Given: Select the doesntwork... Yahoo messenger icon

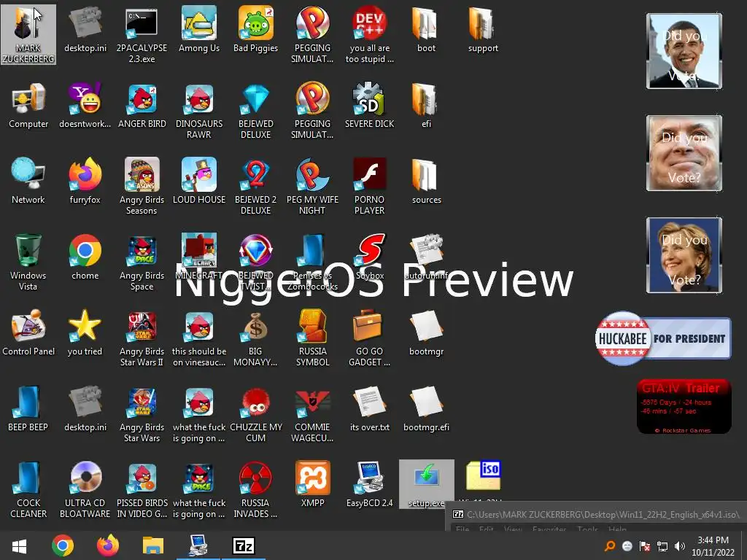Looking at the screenshot, I should pos(85,105).
